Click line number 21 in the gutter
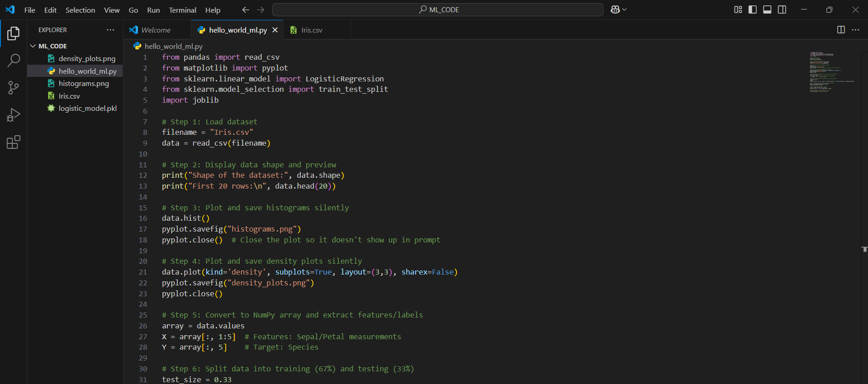Screen dimensions: 868x384 pyautogui.click(x=143, y=272)
